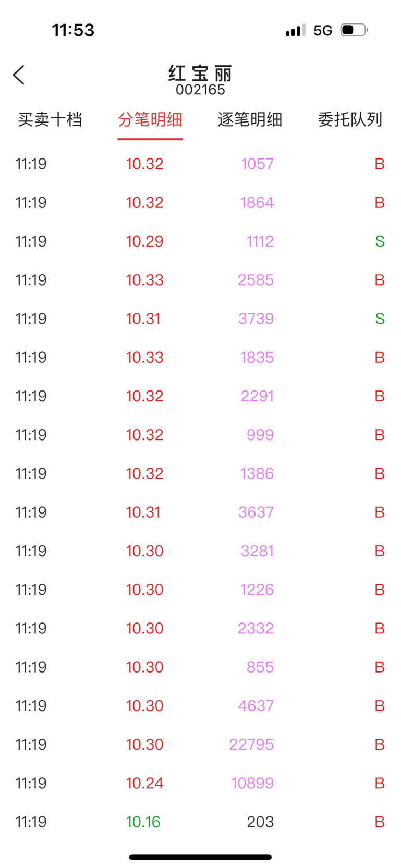Tap the cellular signal bars icon
The height and width of the screenshot is (868, 401).
coord(296,30)
